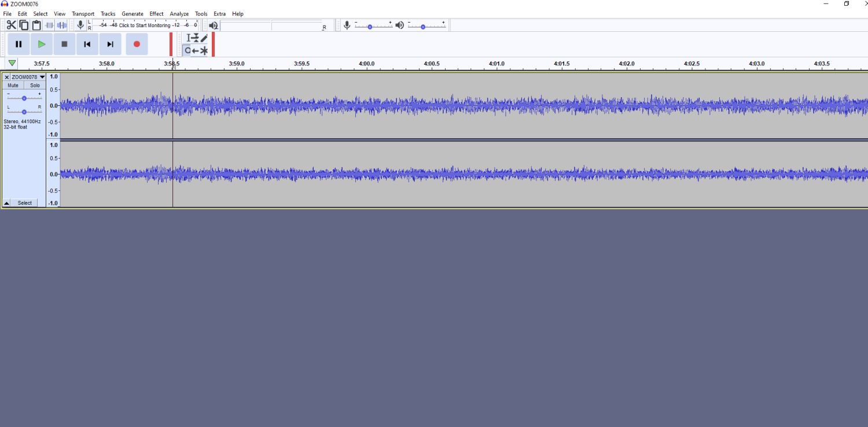The height and width of the screenshot is (427, 868).
Task: Click the mixer toolbar speaker icon
Action: pyautogui.click(x=399, y=25)
